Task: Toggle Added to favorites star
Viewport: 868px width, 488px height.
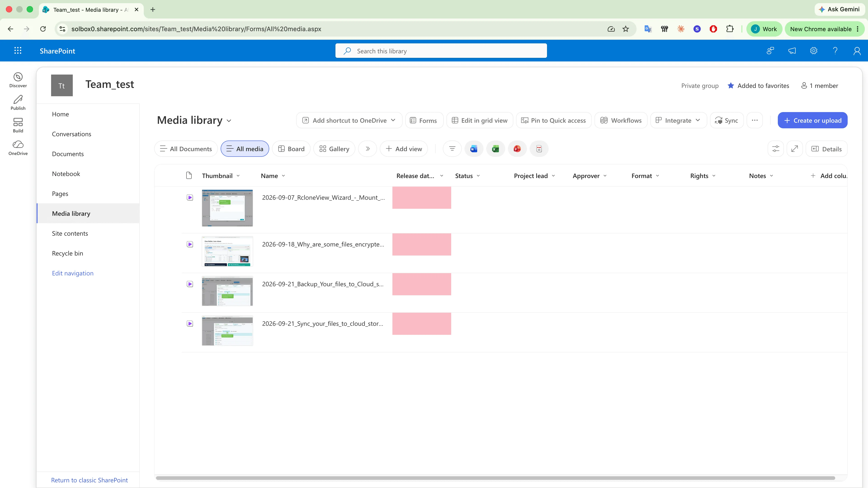Action: point(731,86)
